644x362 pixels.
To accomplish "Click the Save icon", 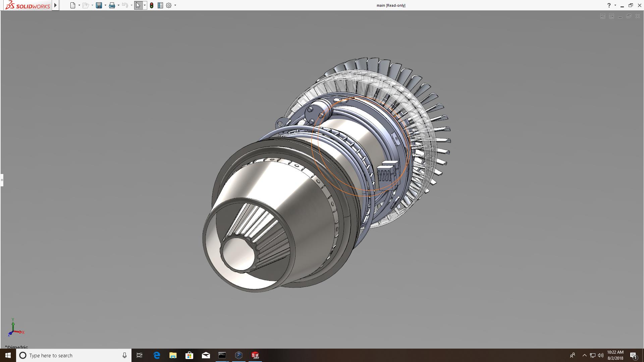I will tap(99, 5).
